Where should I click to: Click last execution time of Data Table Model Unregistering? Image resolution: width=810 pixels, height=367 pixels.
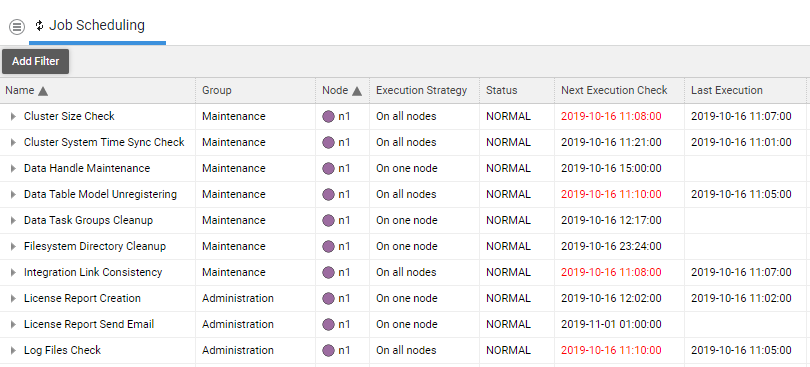click(x=741, y=194)
